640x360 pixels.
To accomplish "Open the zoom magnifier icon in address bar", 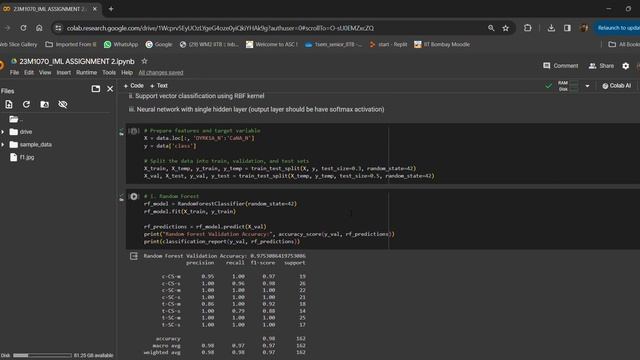I will click(x=491, y=28).
